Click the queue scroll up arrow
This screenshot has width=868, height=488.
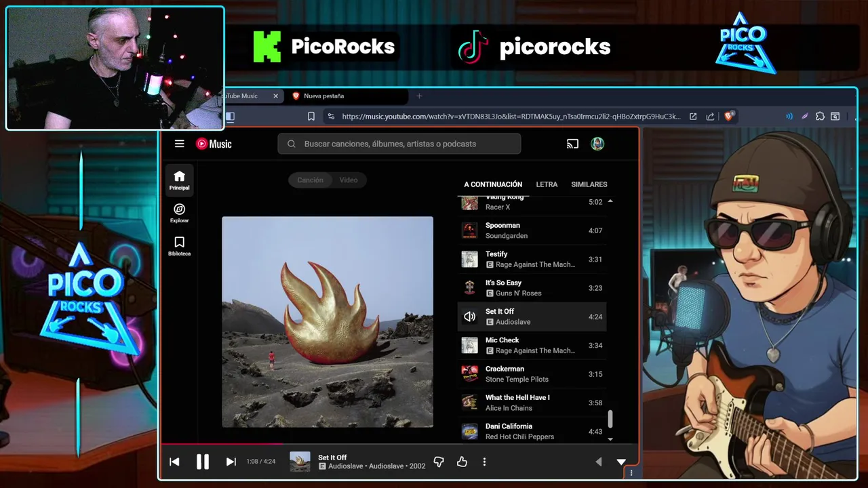610,201
